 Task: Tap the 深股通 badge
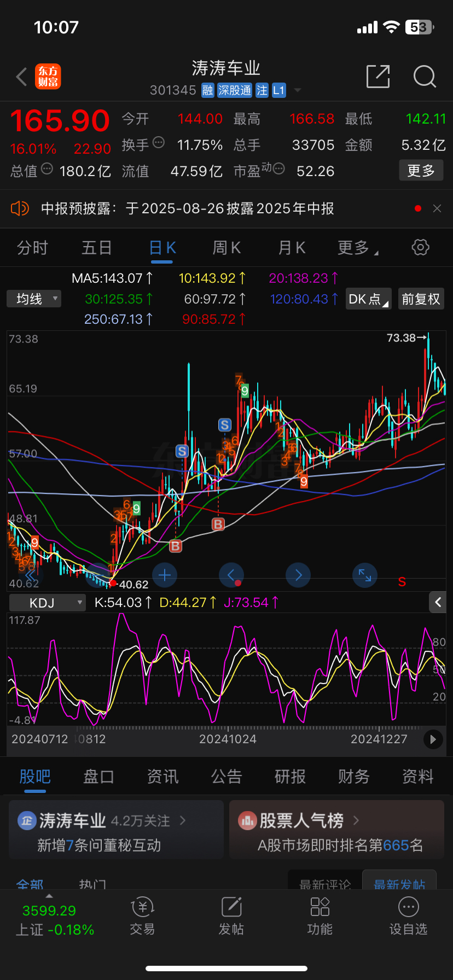click(235, 90)
